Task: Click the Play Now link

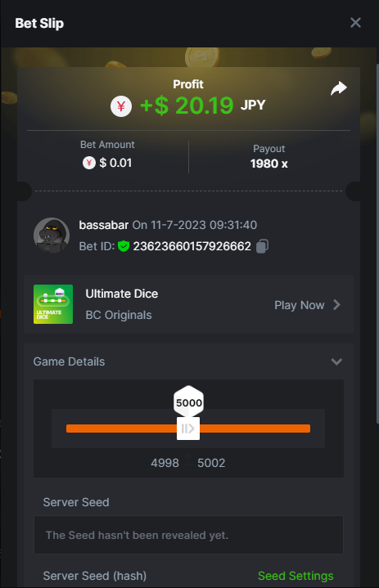Action: [x=299, y=305]
